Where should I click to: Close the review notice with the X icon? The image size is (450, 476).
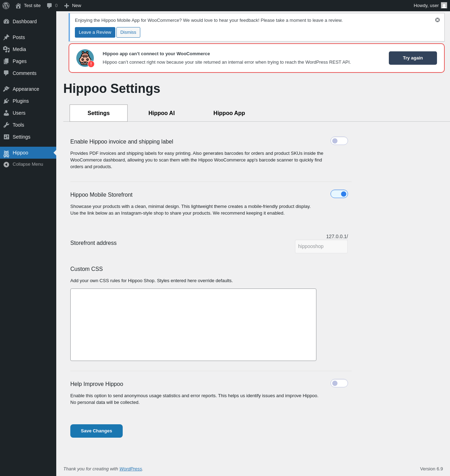click(437, 20)
